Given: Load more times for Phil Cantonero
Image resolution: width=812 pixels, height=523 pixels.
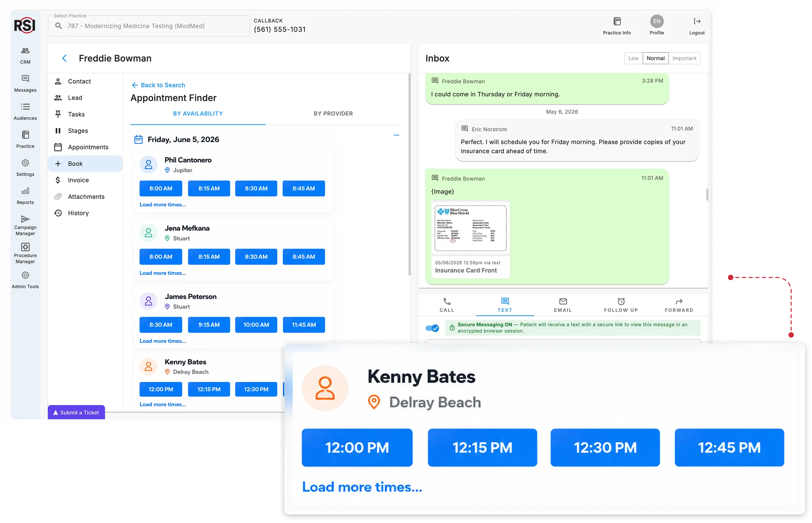Looking at the screenshot, I should pos(162,205).
